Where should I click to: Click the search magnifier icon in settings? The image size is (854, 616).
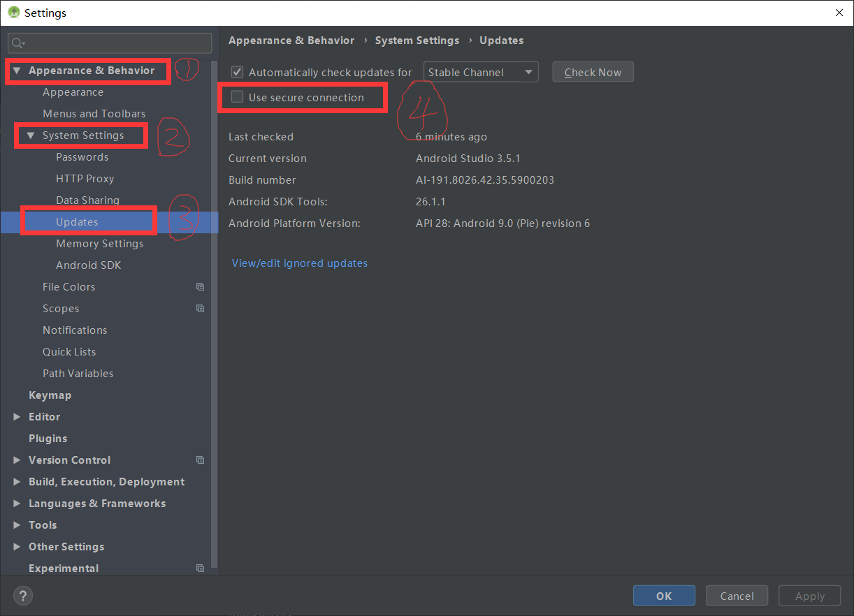(x=17, y=43)
